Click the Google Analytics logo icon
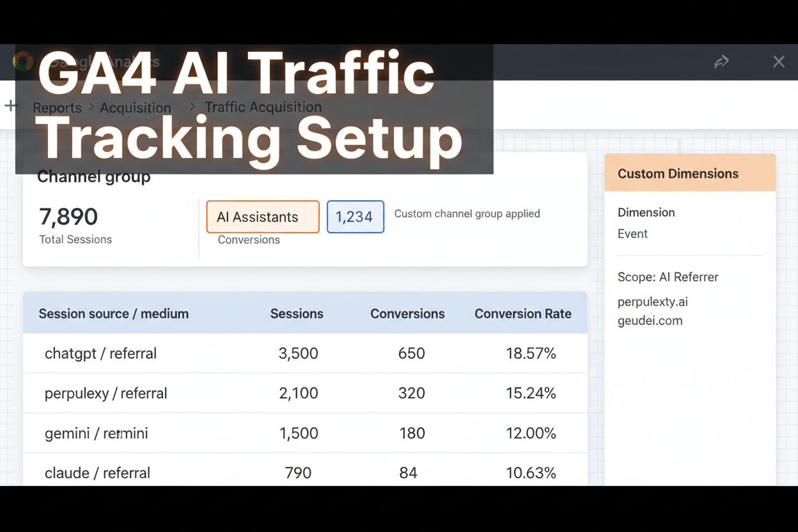798x532 pixels. pyautogui.click(x=22, y=61)
